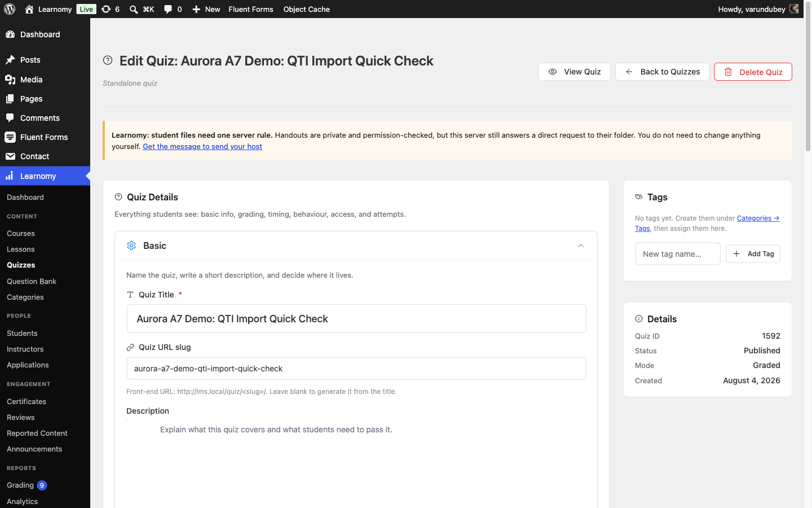Open the WordPress logo menu

pos(10,9)
